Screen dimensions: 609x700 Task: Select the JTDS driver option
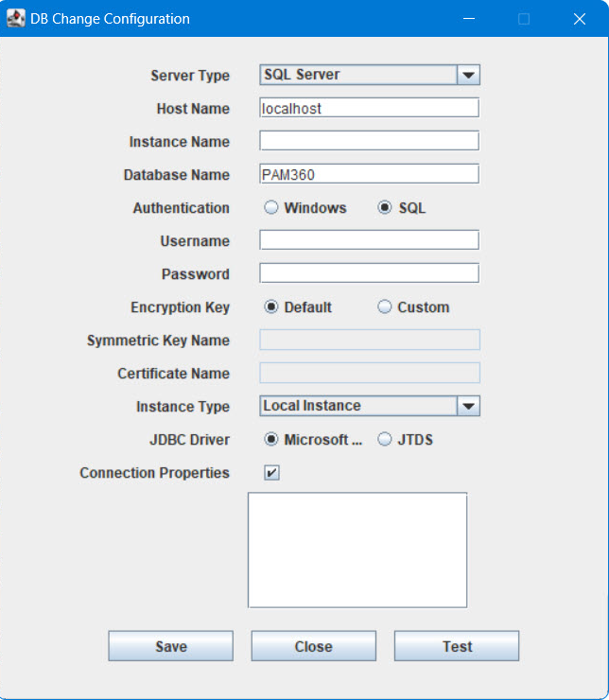385,439
